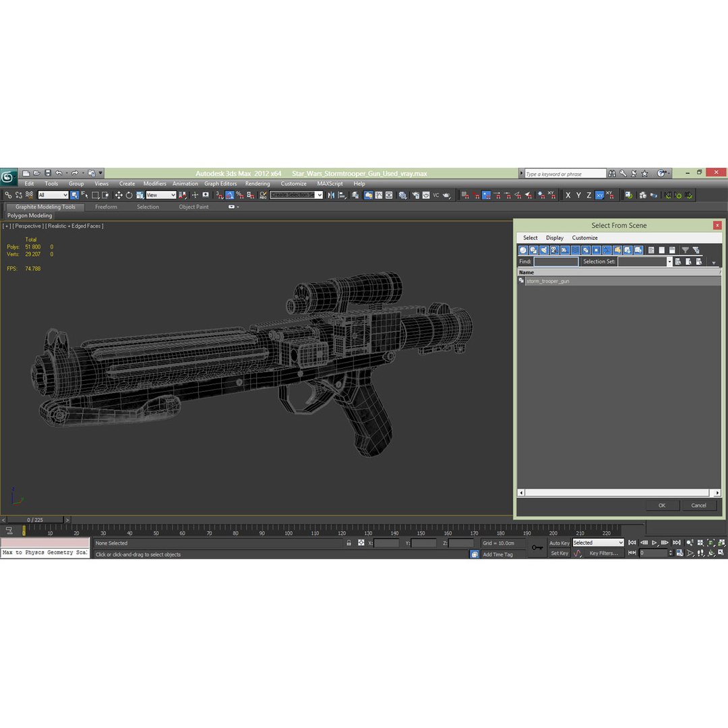
Task: Click the Set Key button
Action: (559, 553)
